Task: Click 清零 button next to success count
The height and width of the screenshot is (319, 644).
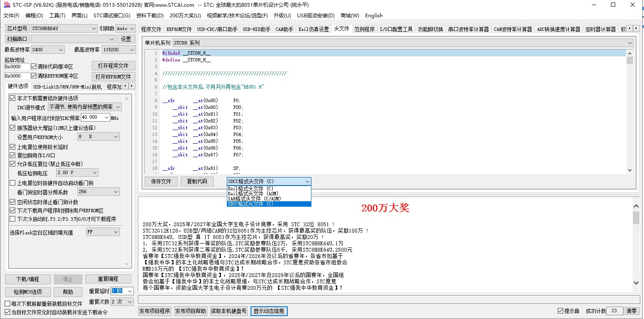Action: tap(631, 311)
